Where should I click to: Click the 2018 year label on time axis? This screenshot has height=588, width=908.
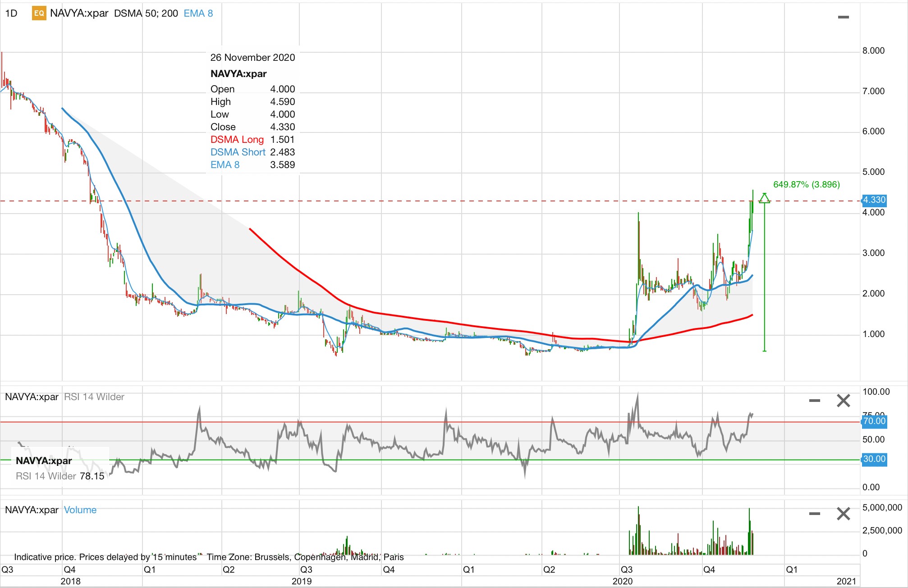[71, 581]
